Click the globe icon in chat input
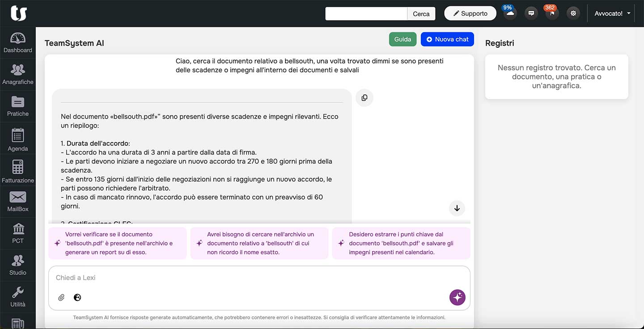The image size is (644, 329). click(77, 297)
